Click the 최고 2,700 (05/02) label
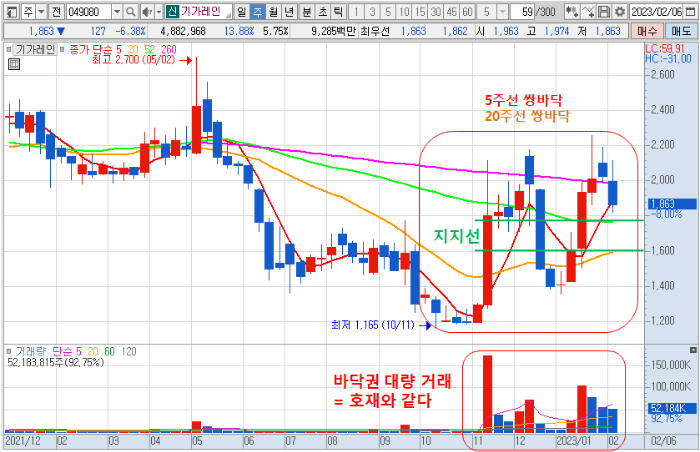This screenshot has height=452, width=700. tap(133, 60)
